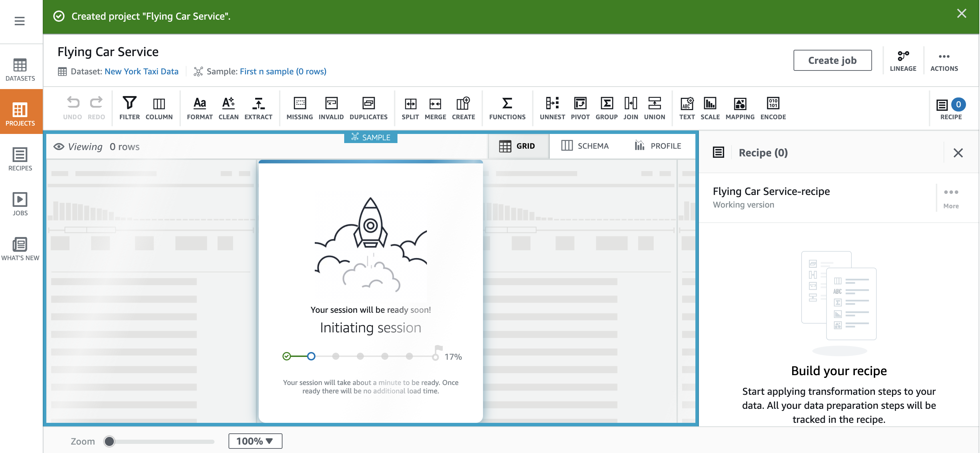
Task: Open the Duplicates tool
Action: point(368,108)
